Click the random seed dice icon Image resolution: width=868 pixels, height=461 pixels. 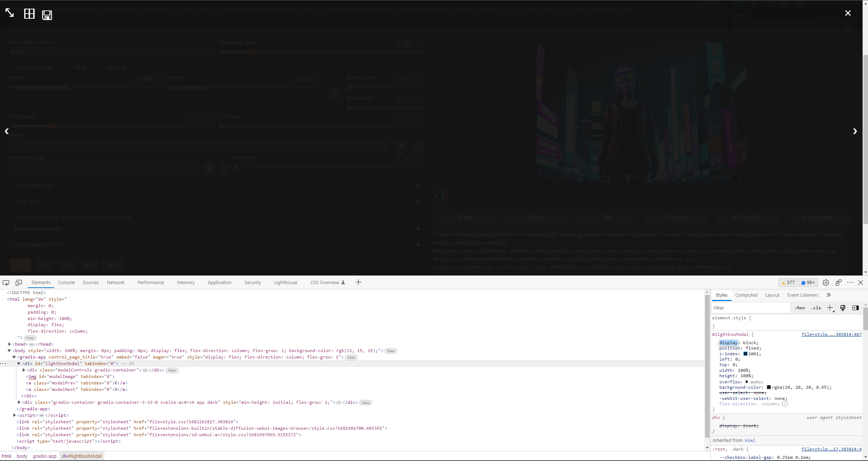click(x=401, y=146)
